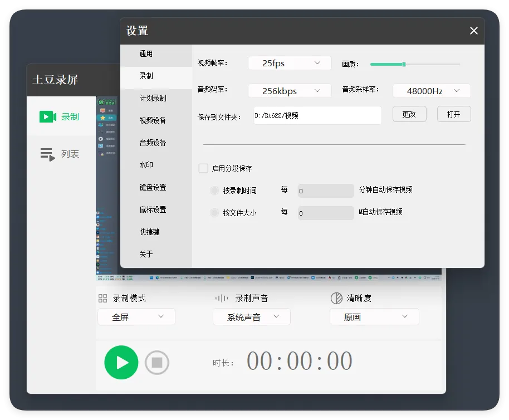509x420 pixels.
Task: Start recording with the green play button
Action: pos(121,362)
